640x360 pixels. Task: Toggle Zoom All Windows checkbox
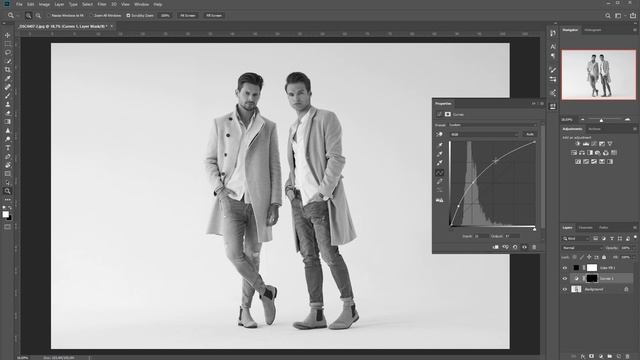coord(91,16)
